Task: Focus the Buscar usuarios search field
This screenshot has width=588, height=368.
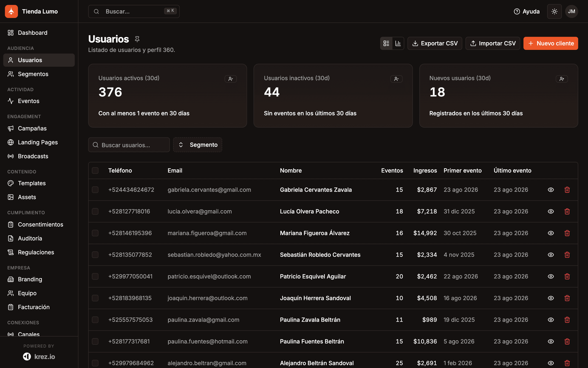Action: pos(129,145)
